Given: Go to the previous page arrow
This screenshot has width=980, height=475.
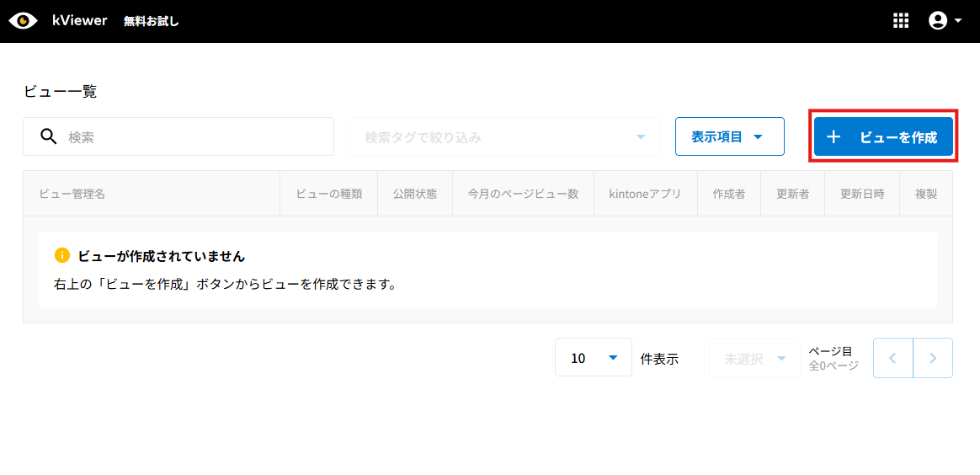Looking at the screenshot, I should pyautogui.click(x=893, y=358).
